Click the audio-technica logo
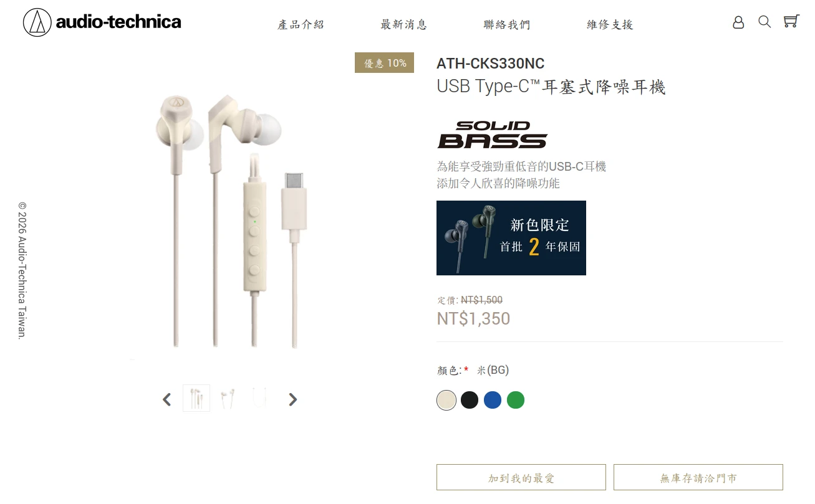 (102, 22)
